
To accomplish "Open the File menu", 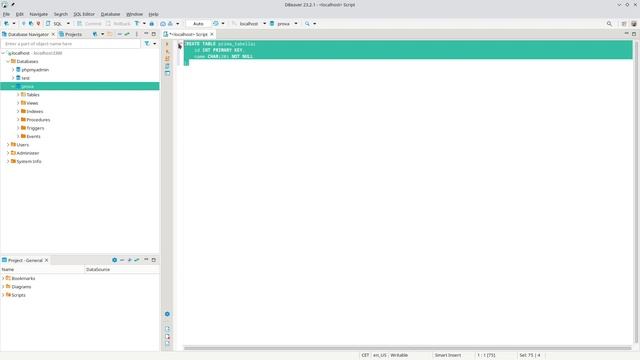I will point(6,14).
